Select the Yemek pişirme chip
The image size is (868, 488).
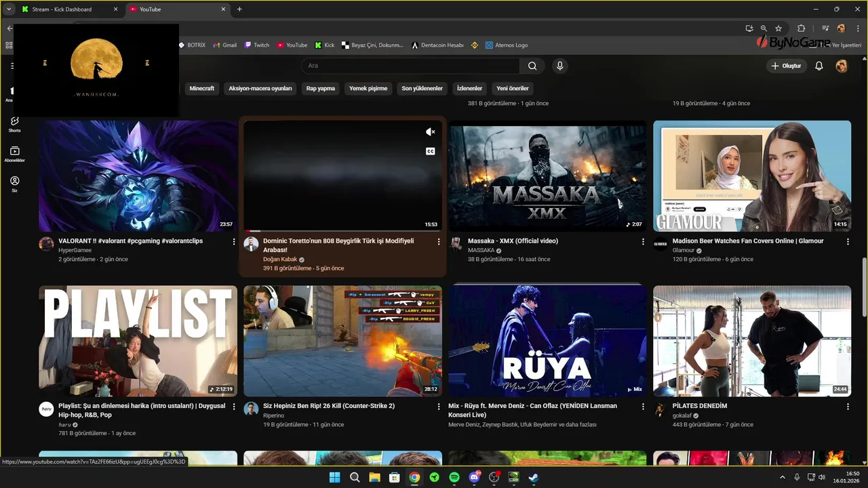click(x=368, y=88)
